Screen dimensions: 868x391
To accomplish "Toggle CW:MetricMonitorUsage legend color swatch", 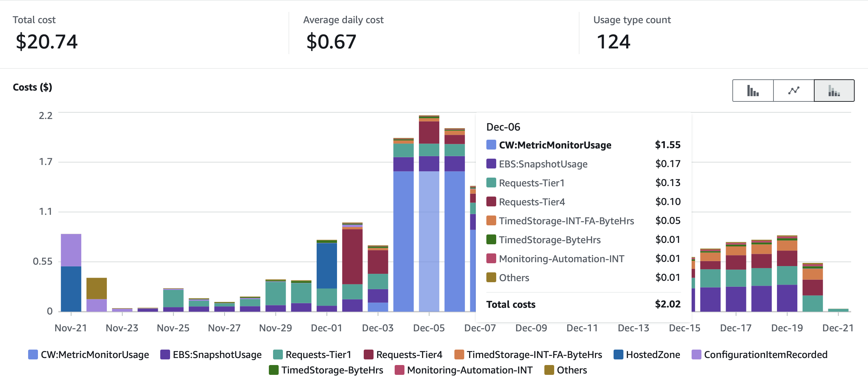I will click(x=33, y=354).
